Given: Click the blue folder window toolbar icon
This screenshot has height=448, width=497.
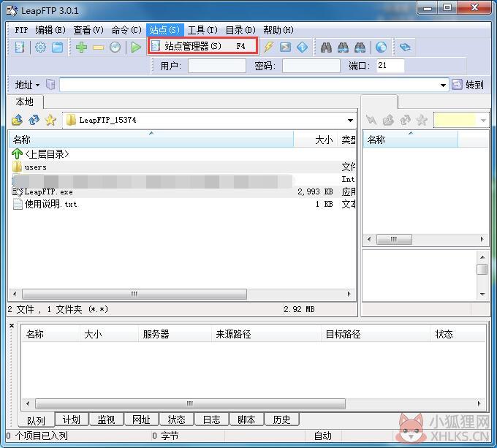Looking at the screenshot, I should [x=57, y=48].
